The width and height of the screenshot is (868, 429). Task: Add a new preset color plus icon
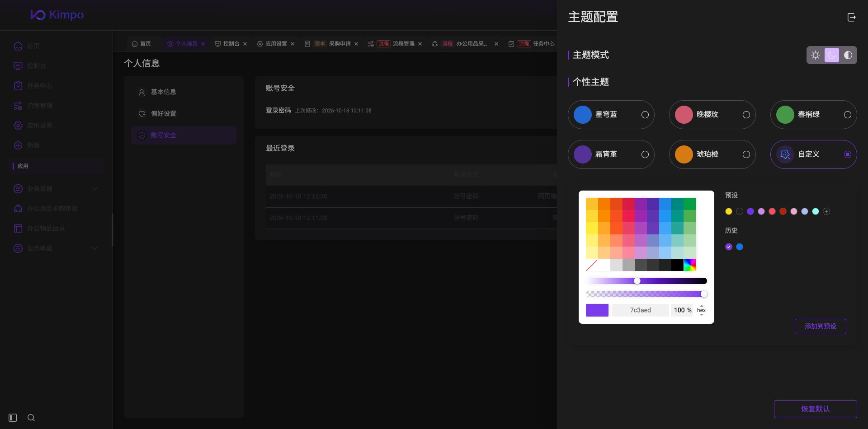click(x=826, y=211)
